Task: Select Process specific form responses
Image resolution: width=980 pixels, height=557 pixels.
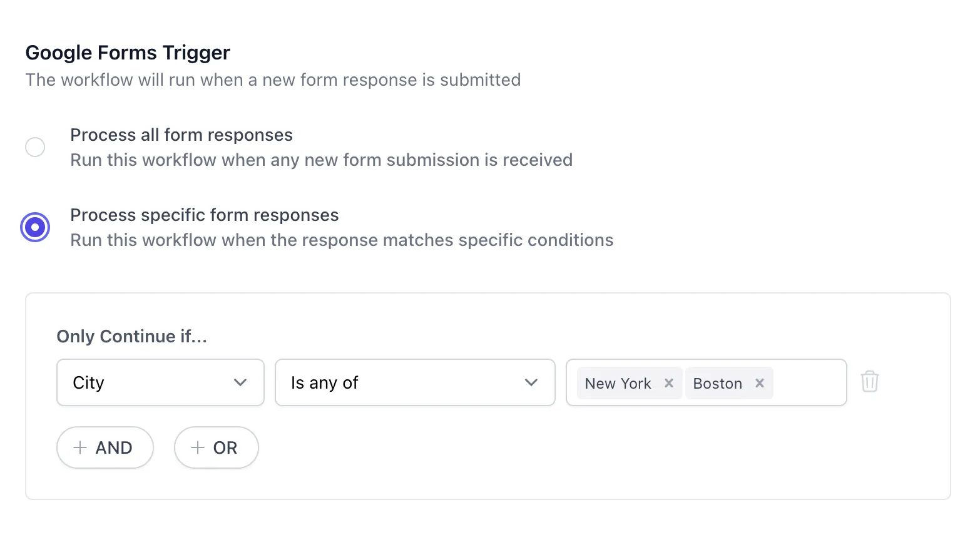Action: click(x=35, y=227)
